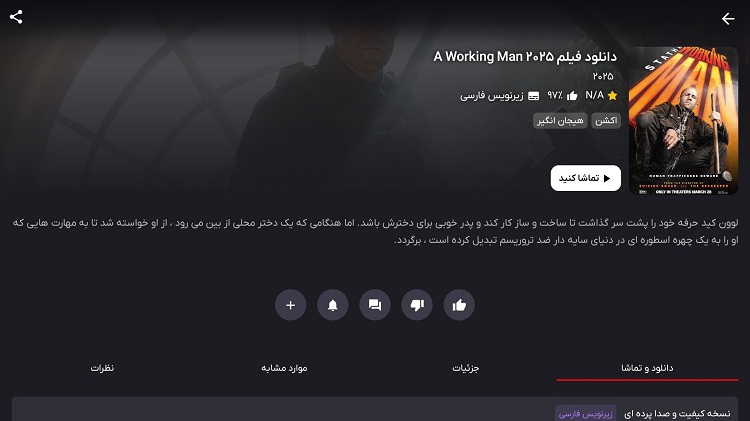The width and height of the screenshot is (750, 421).
Task: Open the موارد مشابه tab
Action: click(x=284, y=368)
